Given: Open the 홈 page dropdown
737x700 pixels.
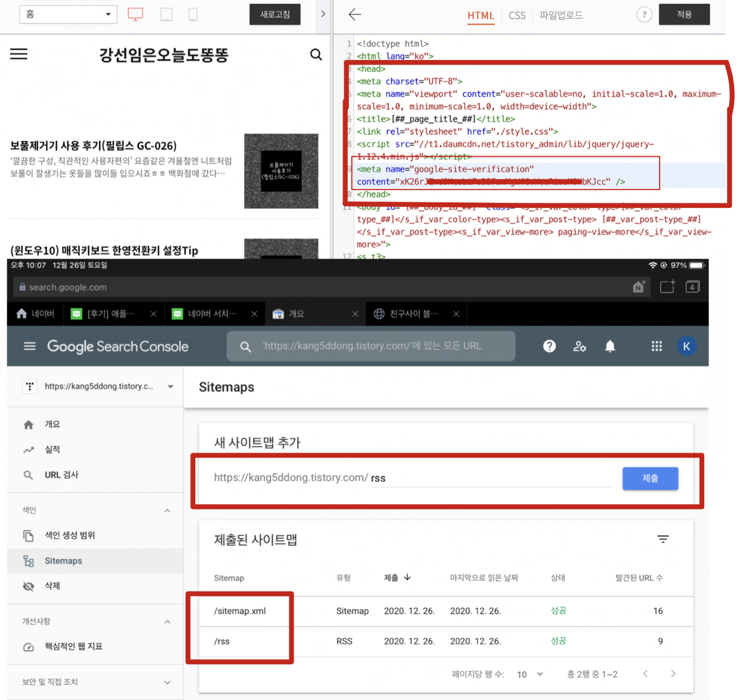Looking at the screenshot, I should (68, 14).
